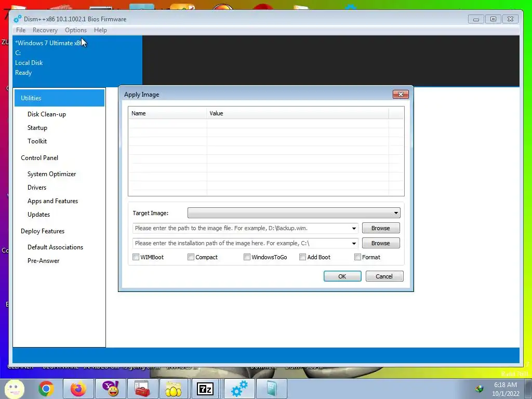
Task: Enable the WIMBoot checkbox
Action: tap(136, 257)
